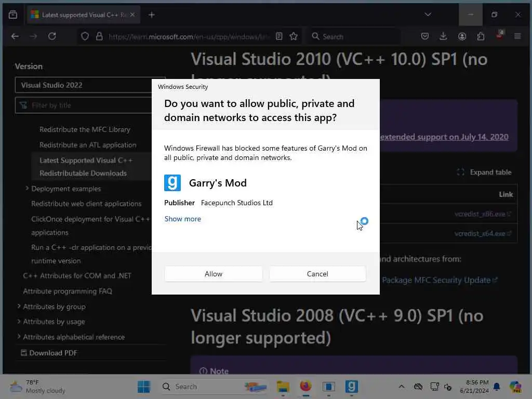This screenshot has height=399, width=532.
Task: Select Latest Supported Visual C++ Redistributable Downloads
Action: point(86,167)
